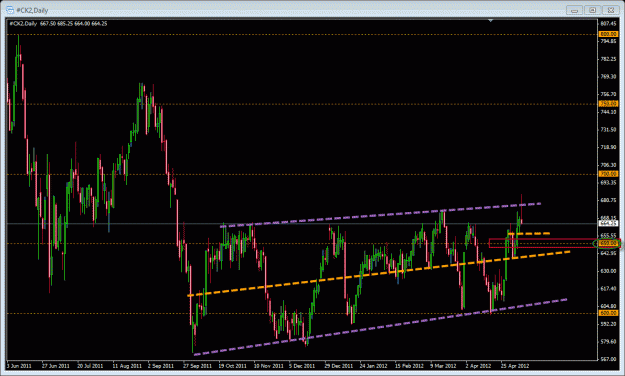Viewport: 625px width, 376px height.
Task: Click the '27 Jun 2011' date label
Action: 55,366
